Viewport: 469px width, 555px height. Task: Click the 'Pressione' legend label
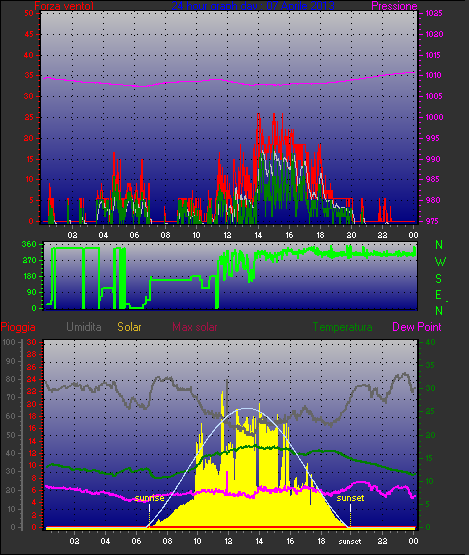pyautogui.click(x=394, y=6)
